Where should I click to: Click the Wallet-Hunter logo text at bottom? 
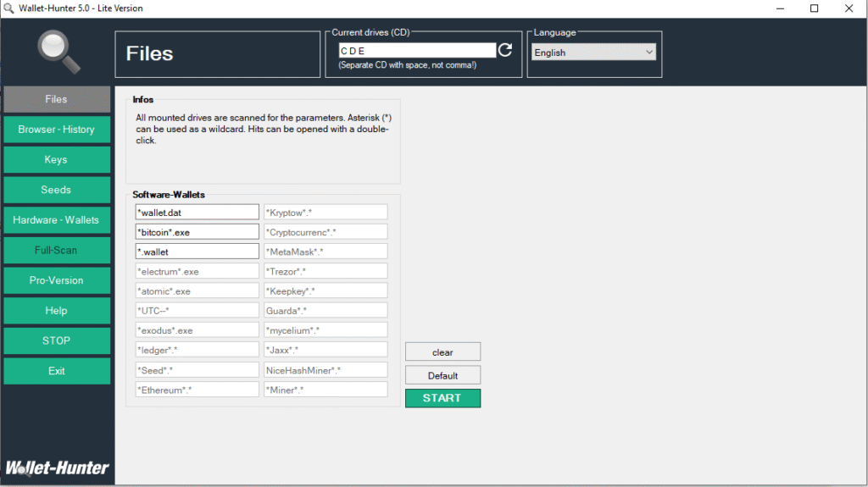click(x=57, y=468)
